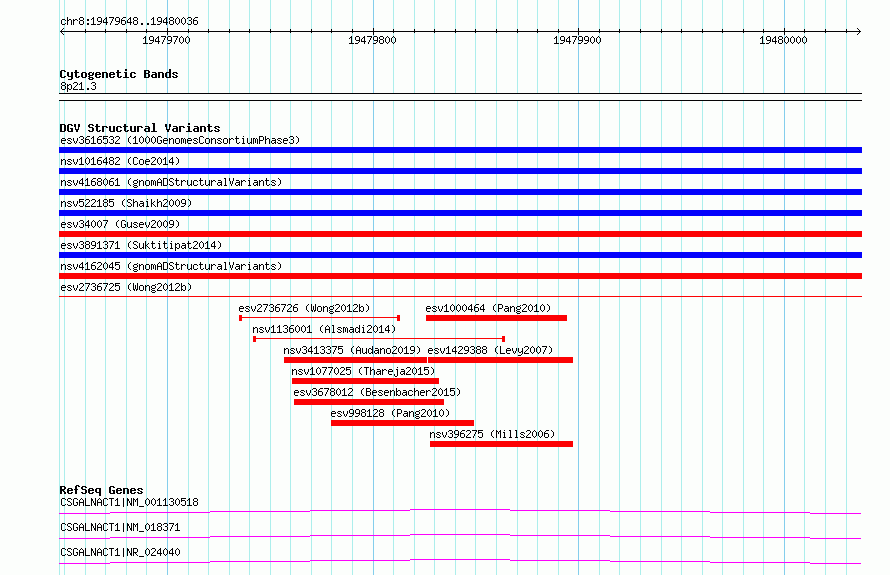This screenshot has width=890, height=575.
Task: Click the 19480000 ruler position
Action: [x=783, y=40]
